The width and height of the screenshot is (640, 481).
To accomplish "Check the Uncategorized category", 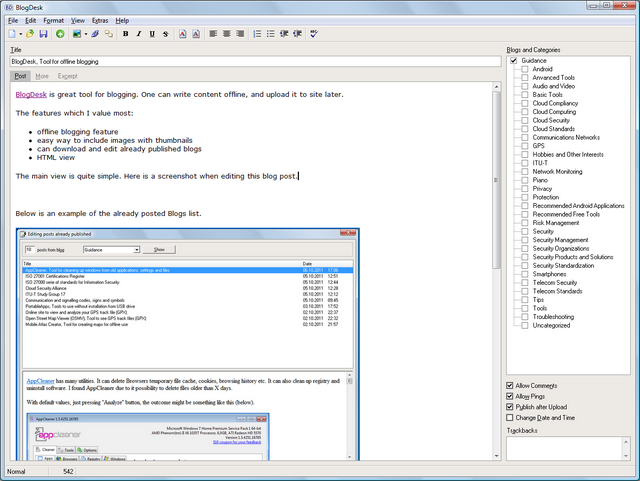I will [x=524, y=325].
